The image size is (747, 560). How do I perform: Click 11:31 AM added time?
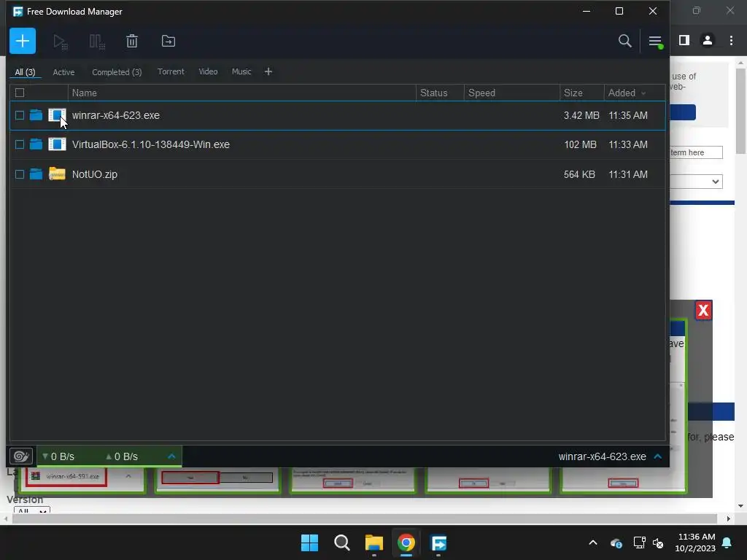tap(628, 174)
